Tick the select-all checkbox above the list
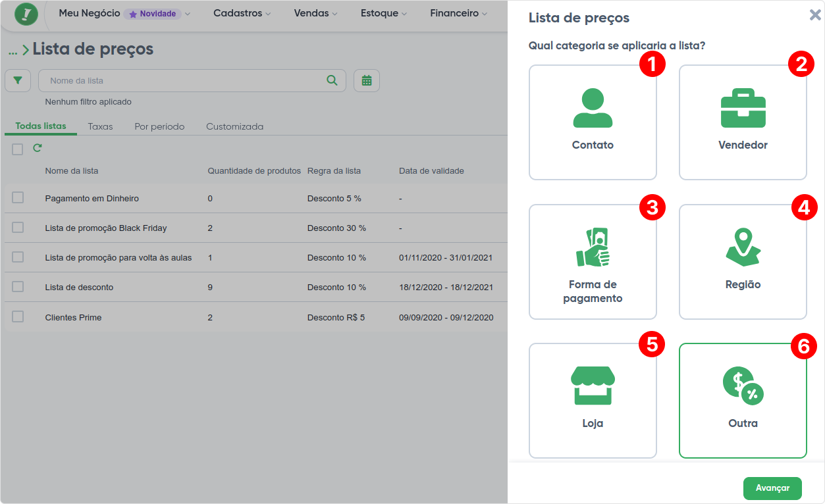825x504 pixels. [x=18, y=149]
